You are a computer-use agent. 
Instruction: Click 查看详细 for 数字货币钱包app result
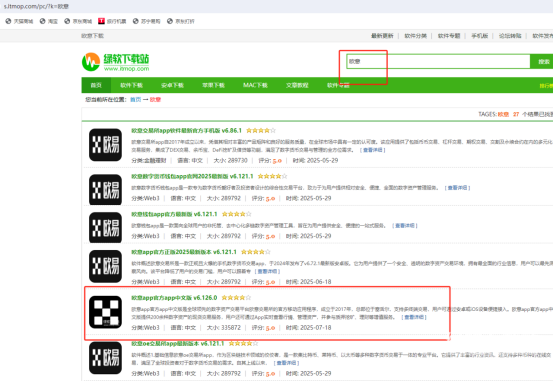[x=457, y=188]
